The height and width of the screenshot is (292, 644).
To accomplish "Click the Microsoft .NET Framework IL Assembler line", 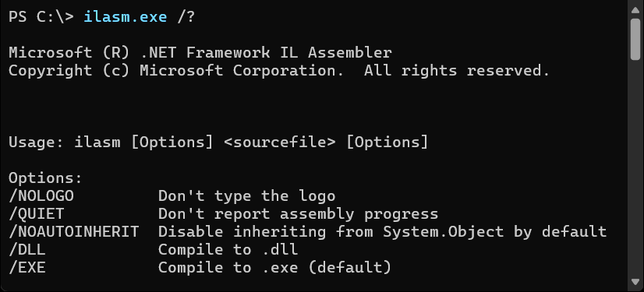I will (200, 53).
